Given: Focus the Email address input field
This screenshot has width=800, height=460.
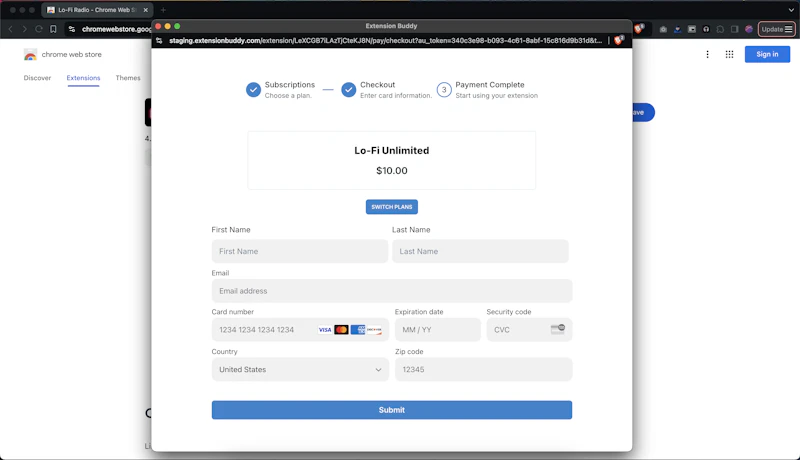Looking at the screenshot, I should coord(392,291).
